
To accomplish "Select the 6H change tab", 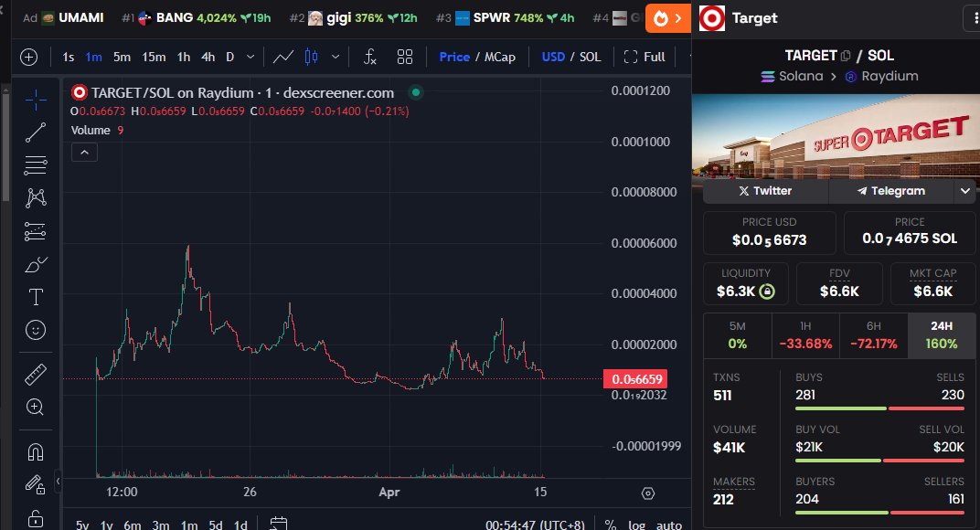I will 874,335.
